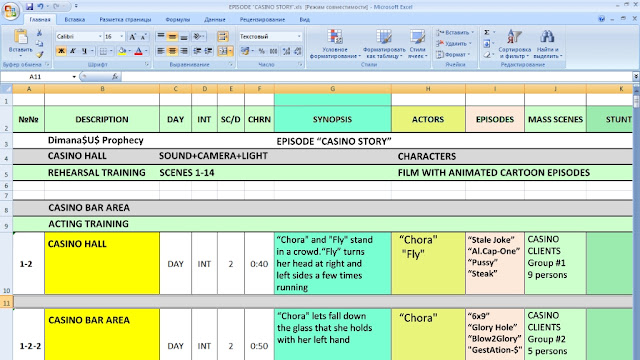Click the formula bar input
Viewport: 640px width, 360px height.
(x=376, y=77)
